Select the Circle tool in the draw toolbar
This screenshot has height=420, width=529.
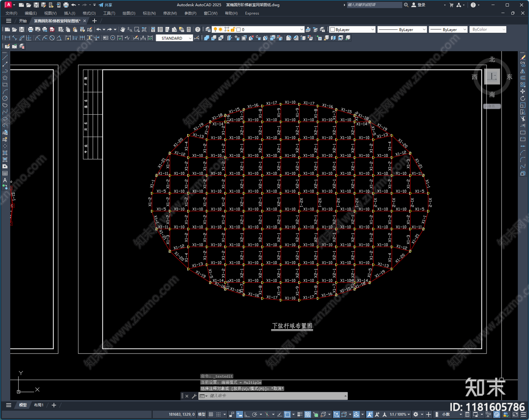point(5,98)
